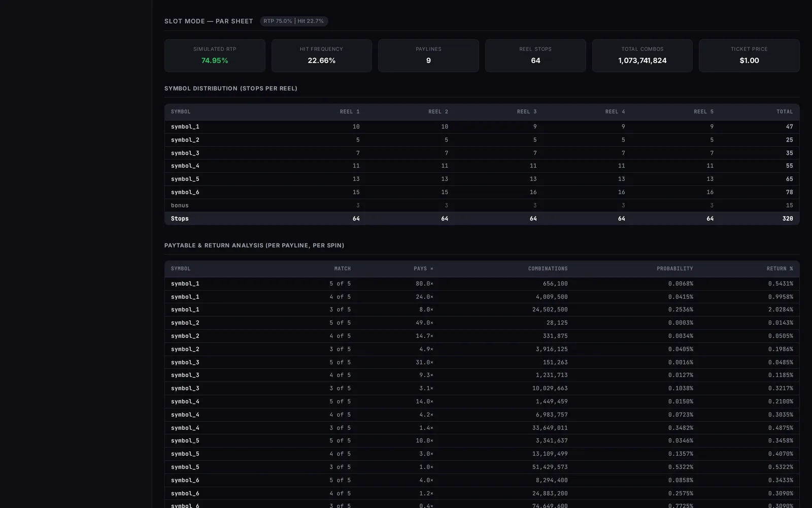Image resolution: width=812 pixels, height=508 pixels.
Task: Click combinations value 51,429,573
Action: pyautogui.click(x=550, y=467)
